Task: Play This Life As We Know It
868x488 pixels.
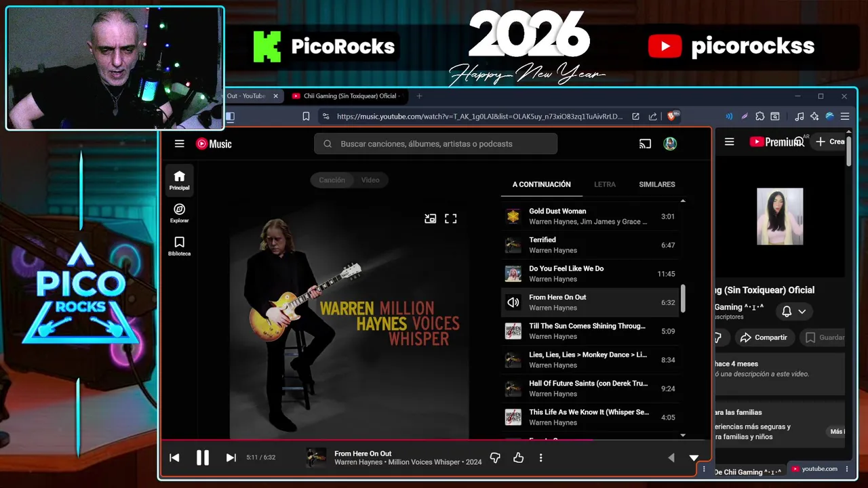Action: pyautogui.click(x=590, y=418)
